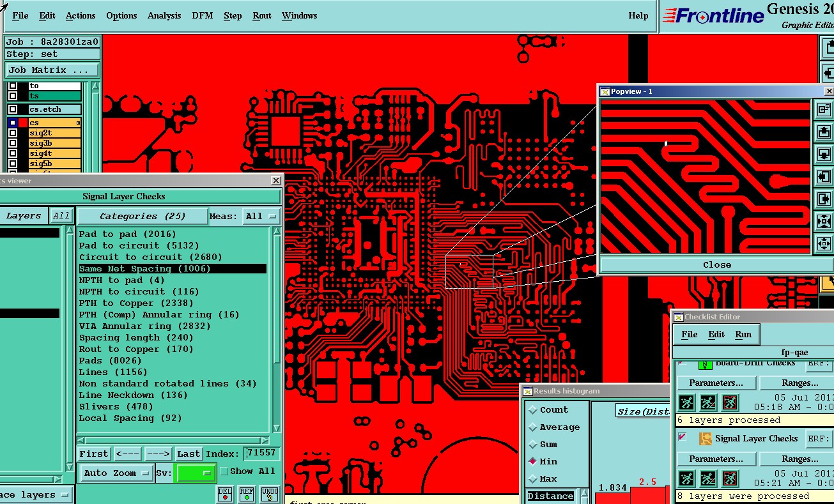Select the cs.etch layer name

[x=55, y=109]
